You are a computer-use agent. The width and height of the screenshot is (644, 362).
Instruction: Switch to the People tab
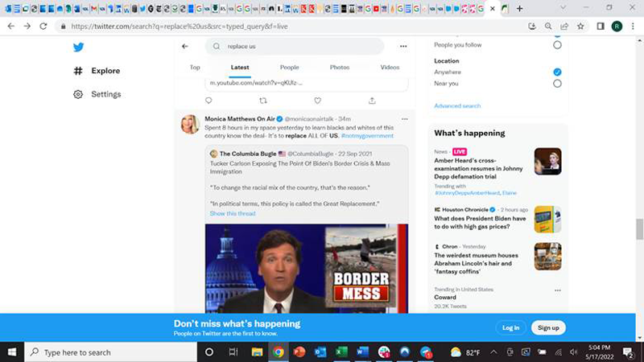290,68
